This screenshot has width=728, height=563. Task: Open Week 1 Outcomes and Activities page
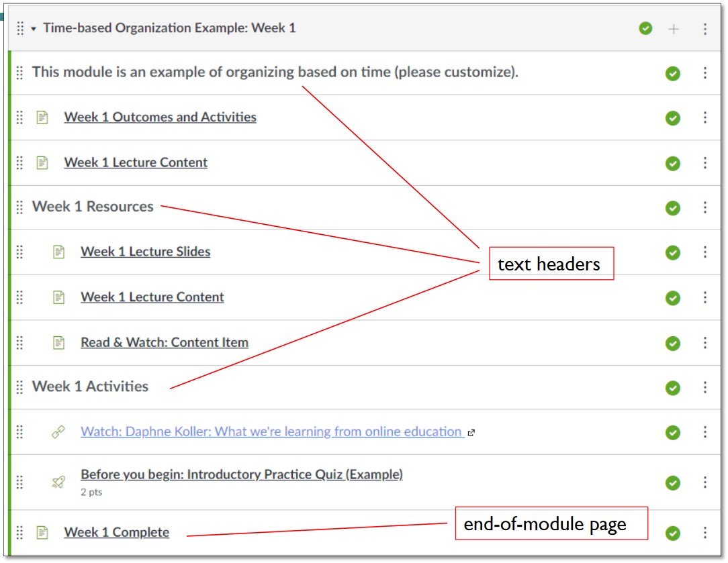pos(161,117)
